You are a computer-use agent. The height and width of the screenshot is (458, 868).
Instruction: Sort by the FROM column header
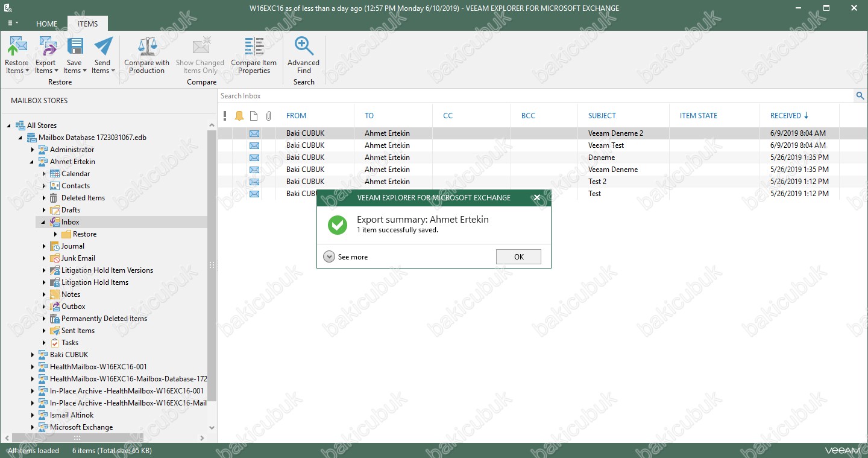(x=296, y=116)
